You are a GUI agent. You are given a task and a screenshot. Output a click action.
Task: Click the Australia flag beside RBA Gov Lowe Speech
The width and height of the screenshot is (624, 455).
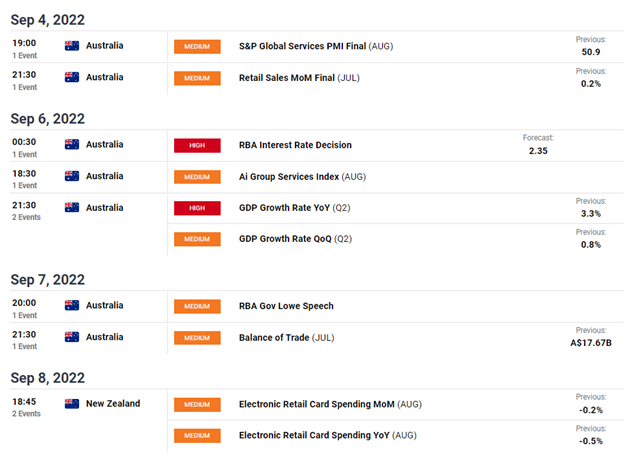point(72,305)
